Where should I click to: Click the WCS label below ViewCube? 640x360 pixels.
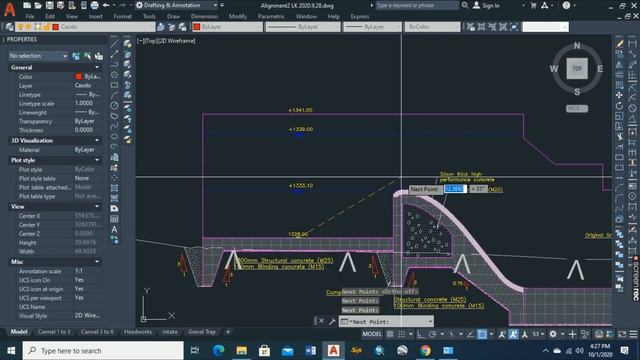point(577,109)
